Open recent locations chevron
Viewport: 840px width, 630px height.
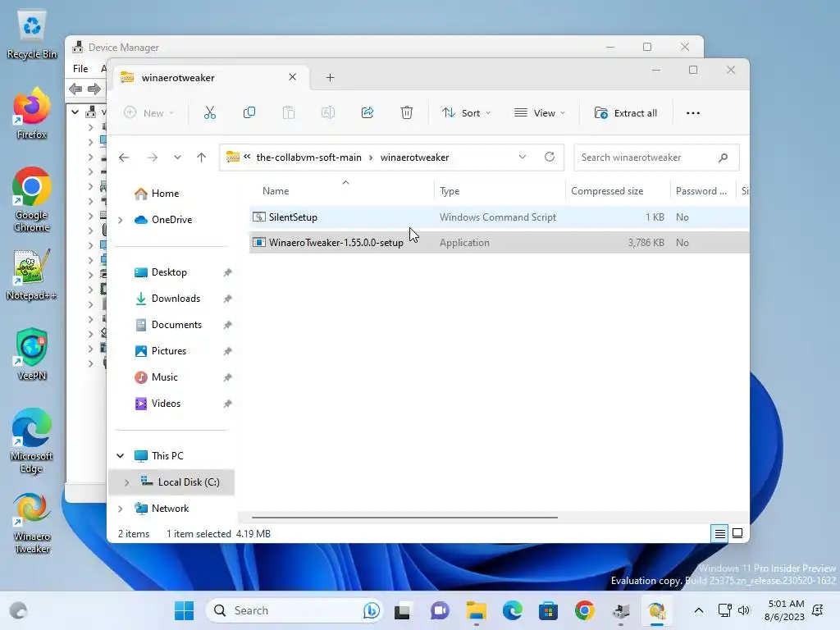[x=177, y=157]
